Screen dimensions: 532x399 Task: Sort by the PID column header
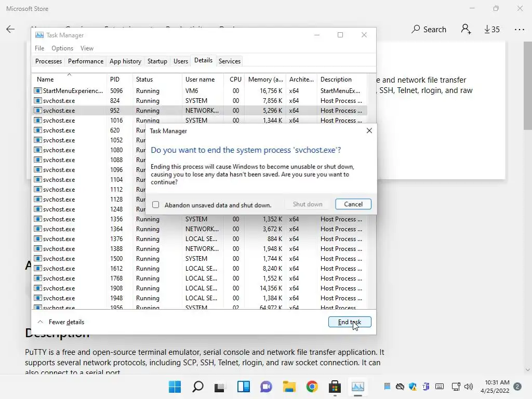tap(119, 79)
